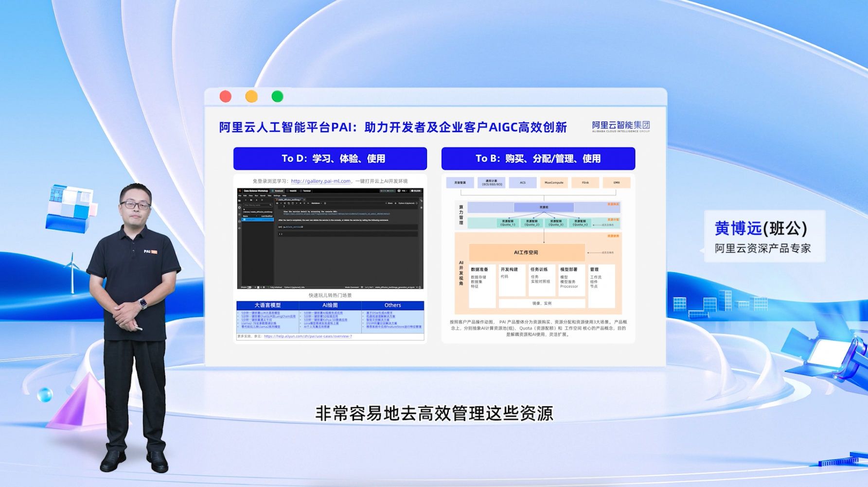The width and height of the screenshot is (868, 487).
Task: Click the 管理 card
Action: coord(602,286)
